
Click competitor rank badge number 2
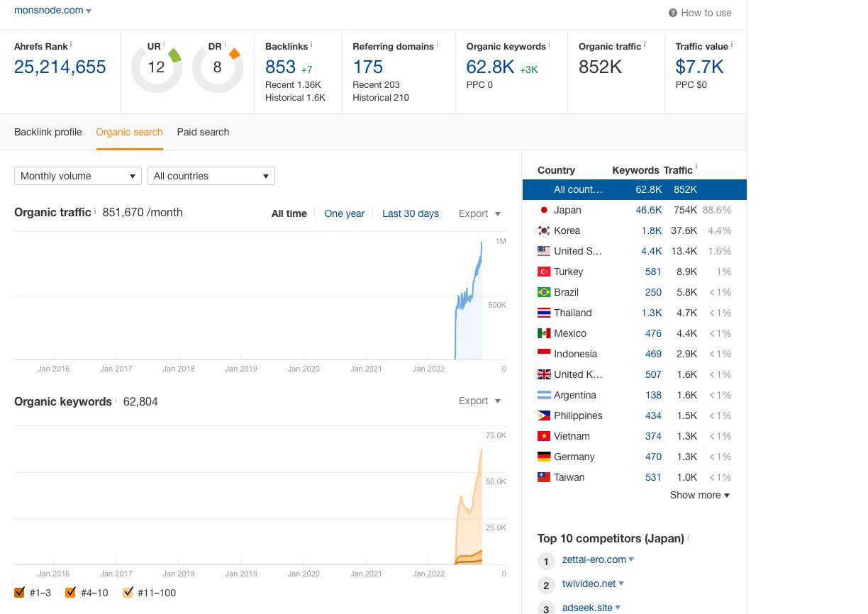pos(546,586)
